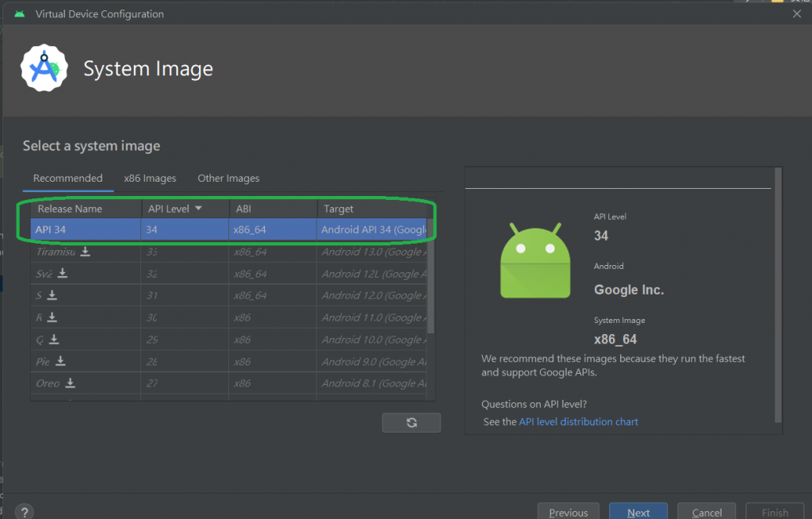Switch to the Recommended tab
Screen dimensions: 812x519
point(68,179)
